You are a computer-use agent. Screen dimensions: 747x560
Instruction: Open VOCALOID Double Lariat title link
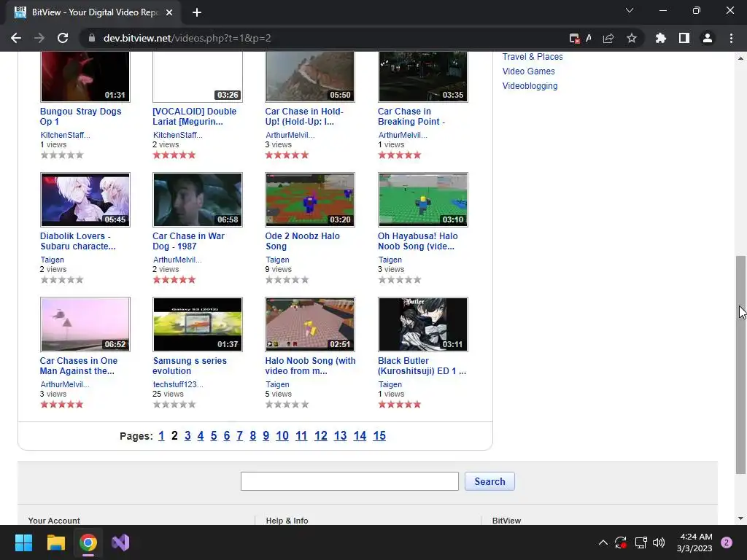(194, 116)
